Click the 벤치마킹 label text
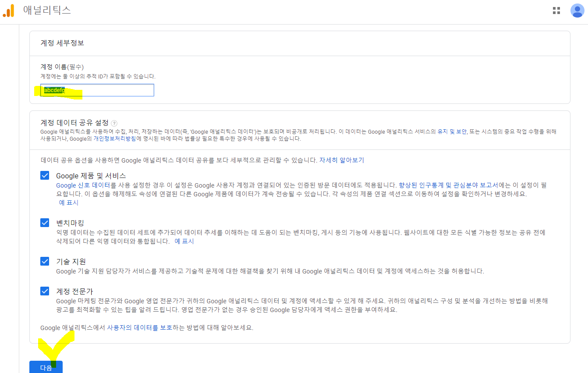 point(70,223)
